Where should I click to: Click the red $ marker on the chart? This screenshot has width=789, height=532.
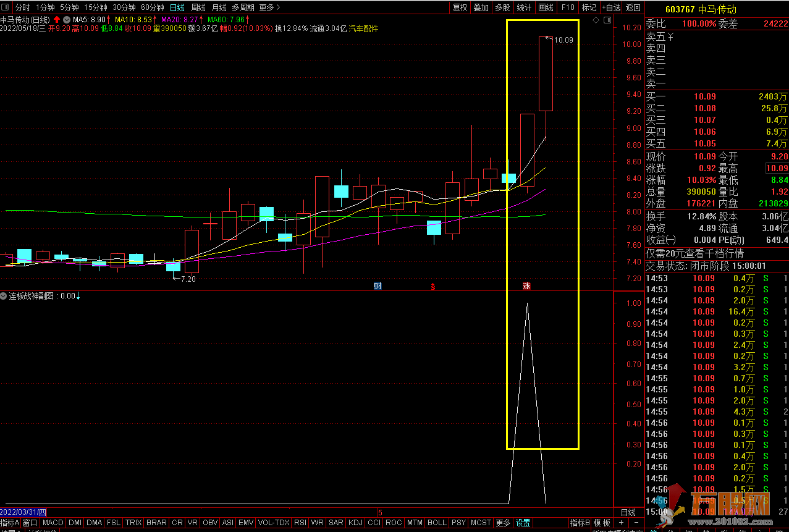(433, 286)
